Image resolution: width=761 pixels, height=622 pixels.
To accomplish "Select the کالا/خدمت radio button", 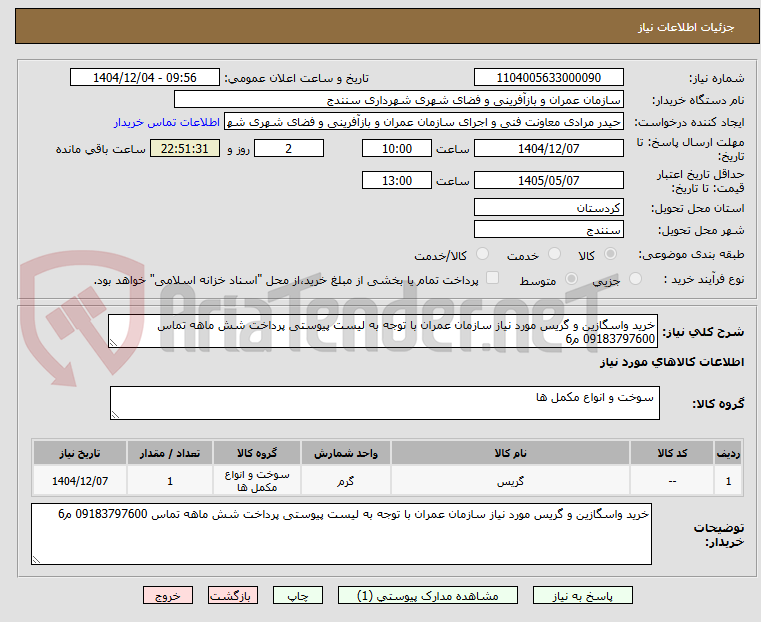I will tap(482, 254).
